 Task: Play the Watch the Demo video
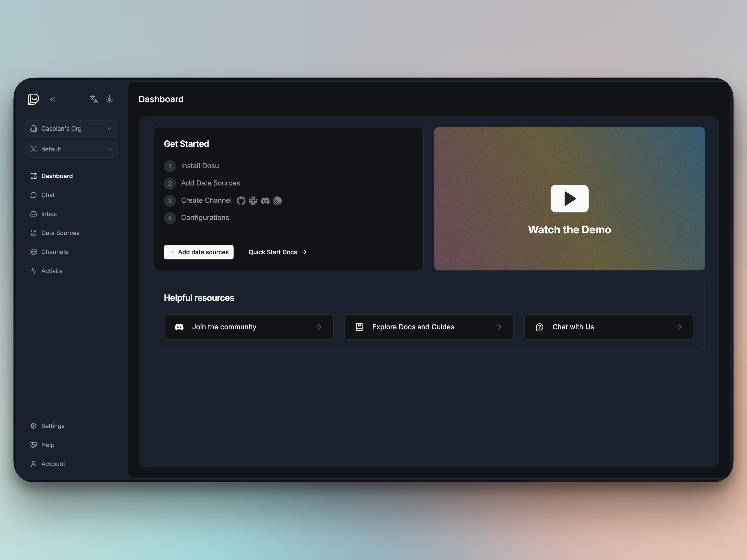[569, 198]
